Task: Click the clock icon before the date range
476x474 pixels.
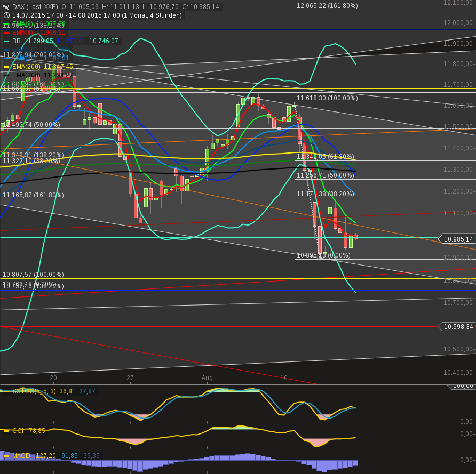Action: pos(6,15)
